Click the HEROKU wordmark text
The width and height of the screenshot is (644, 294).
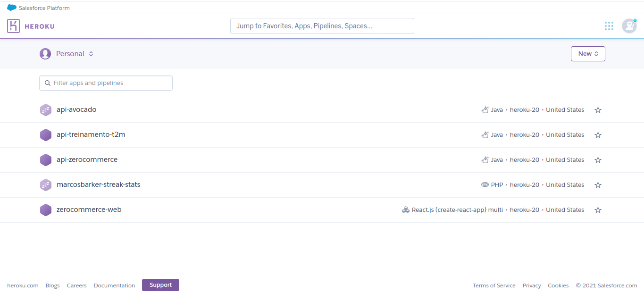(x=40, y=26)
